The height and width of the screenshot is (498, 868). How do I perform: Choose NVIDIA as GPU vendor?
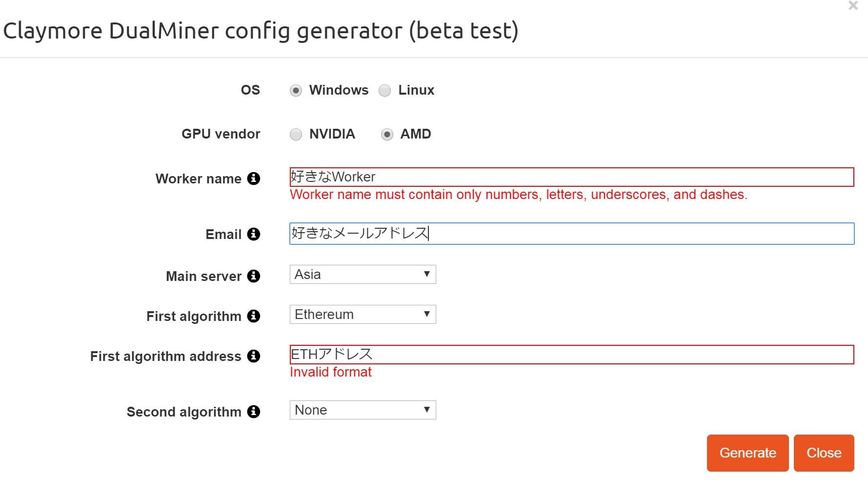pyautogui.click(x=296, y=135)
